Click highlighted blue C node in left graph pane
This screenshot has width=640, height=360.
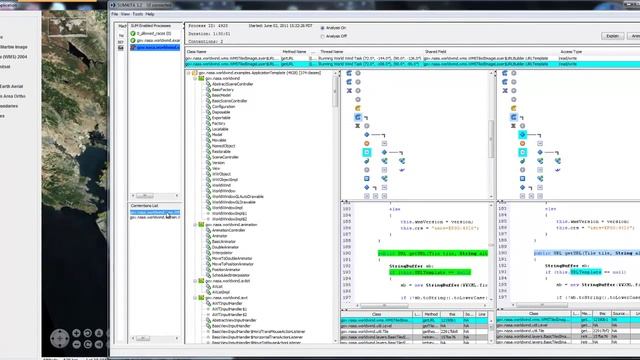pos(358,117)
